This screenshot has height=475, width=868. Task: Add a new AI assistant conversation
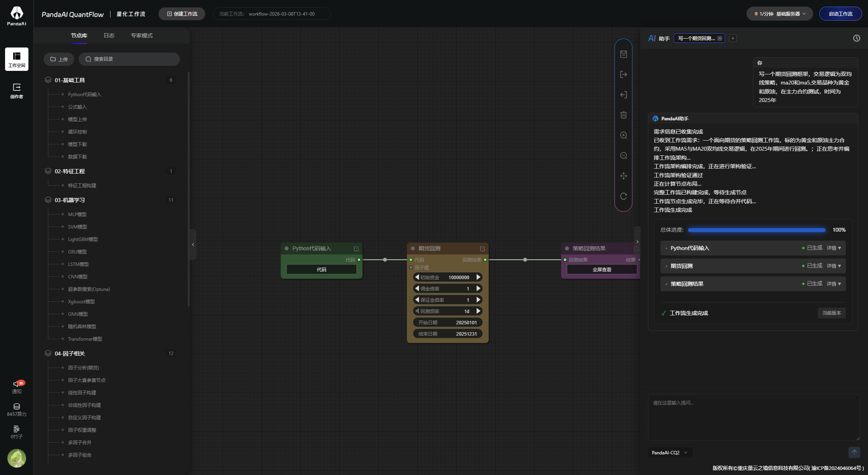point(732,38)
